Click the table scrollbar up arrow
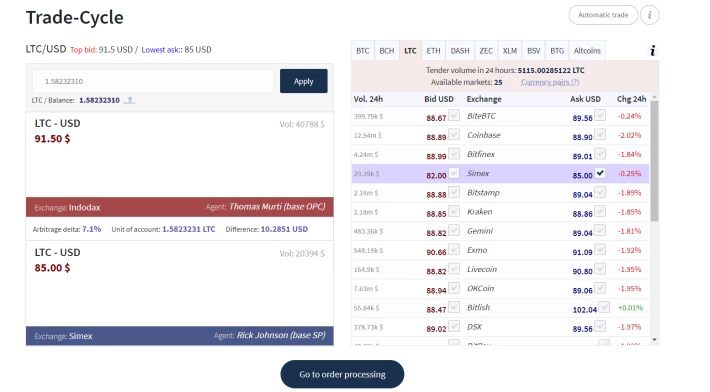The width and height of the screenshot is (710, 392). (654, 97)
